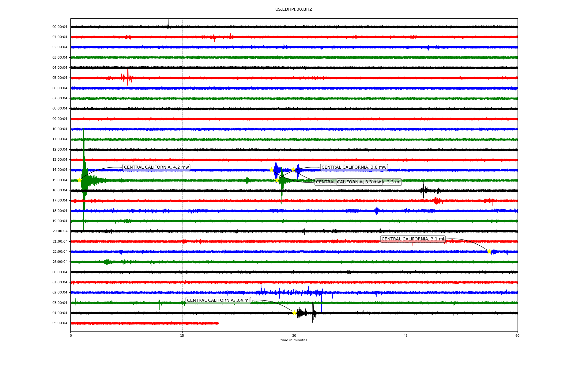The height and width of the screenshot is (368, 588).
Task: Click the star marker for the 4.2 mw event
Action: (79, 180)
